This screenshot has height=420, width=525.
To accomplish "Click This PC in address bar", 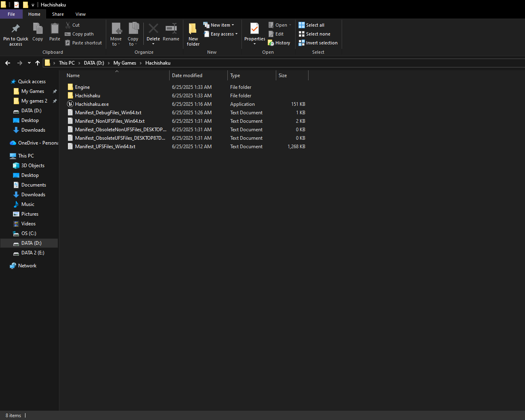I will pyautogui.click(x=67, y=63).
